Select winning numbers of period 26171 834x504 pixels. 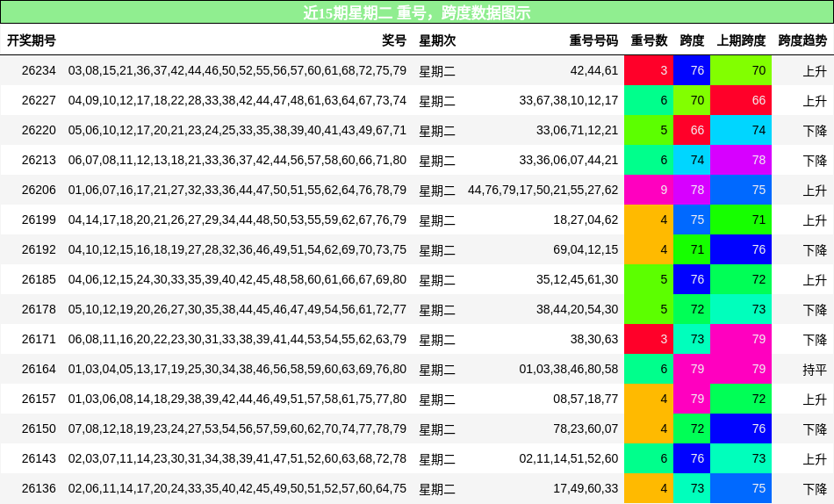point(237,338)
